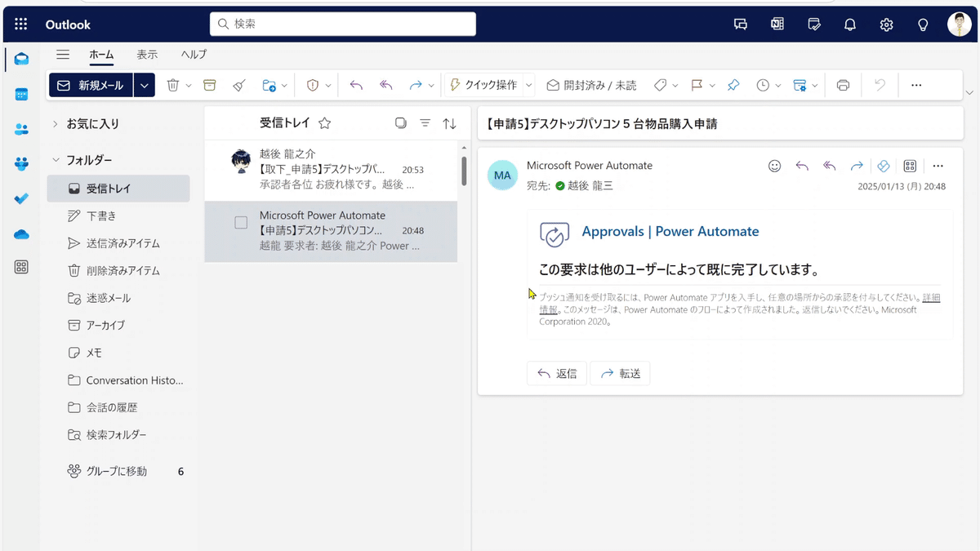Switch to the ヘルプ tab
The image size is (980, 551).
(x=194, y=55)
